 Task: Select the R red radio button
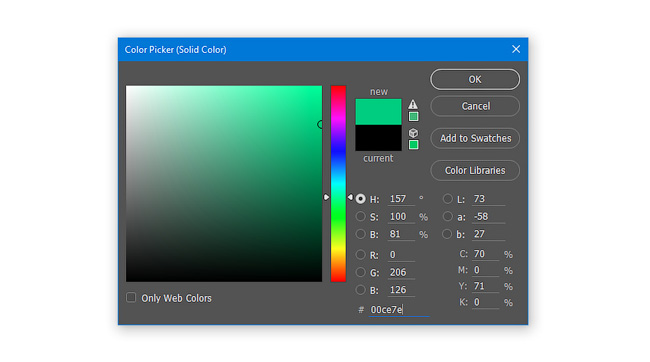click(x=361, y=255)
